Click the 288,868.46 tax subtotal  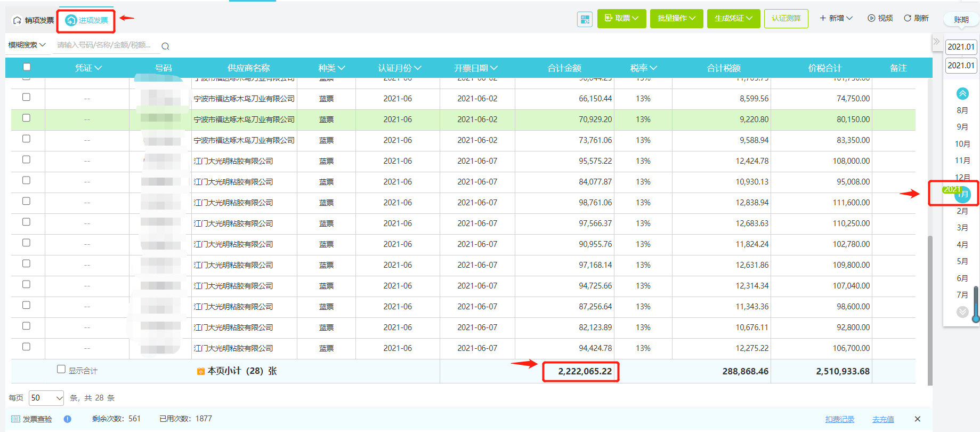coord(745,371)
